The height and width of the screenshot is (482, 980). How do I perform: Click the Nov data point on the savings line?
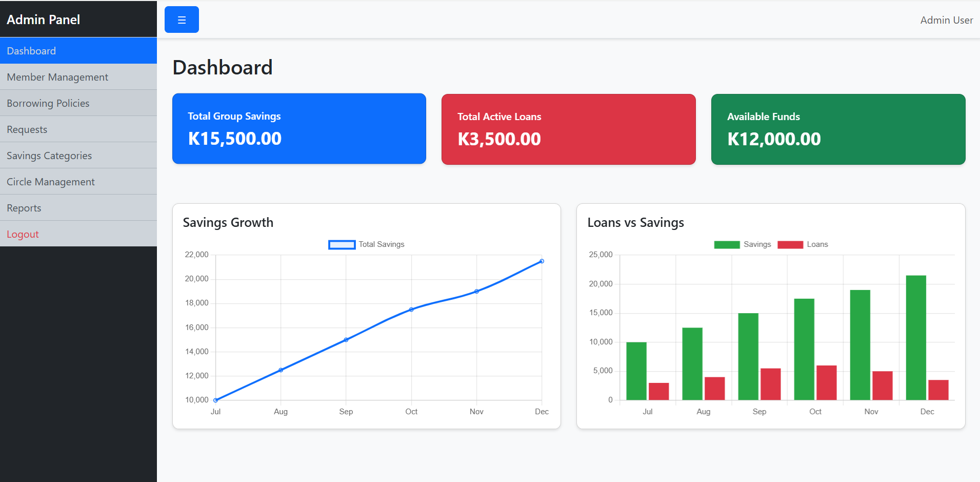tap(476, 292)
